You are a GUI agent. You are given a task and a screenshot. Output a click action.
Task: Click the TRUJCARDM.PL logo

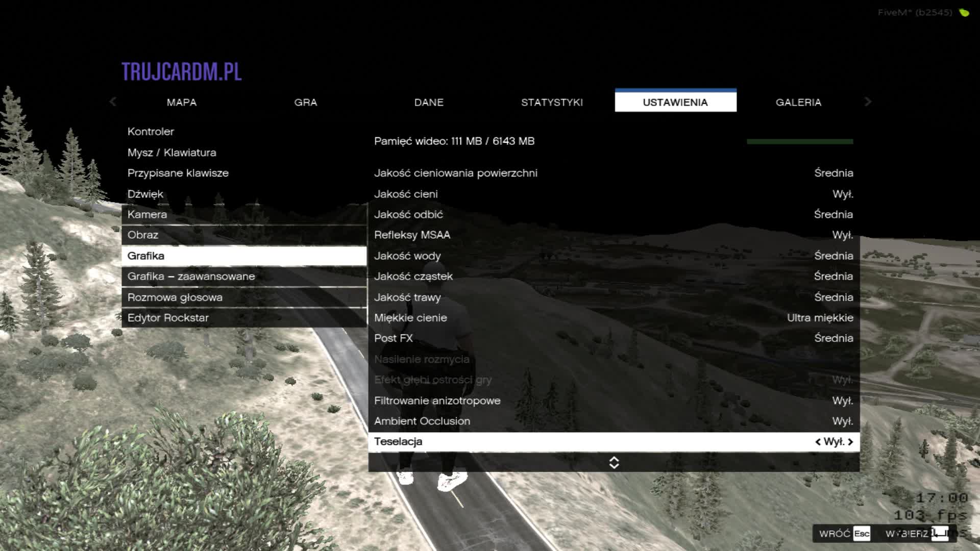coord(181,72)
